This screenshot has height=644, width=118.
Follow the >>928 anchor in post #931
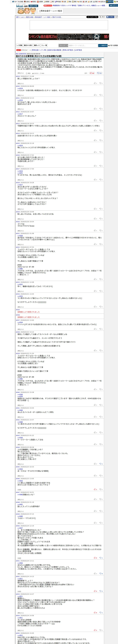click(x=20, y=236)
